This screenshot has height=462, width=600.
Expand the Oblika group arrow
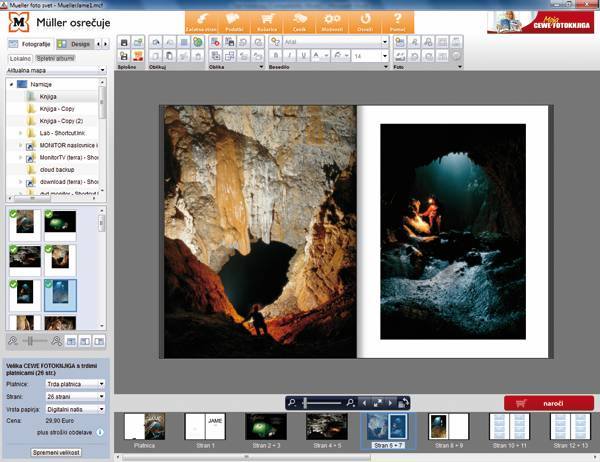point(261,67)
